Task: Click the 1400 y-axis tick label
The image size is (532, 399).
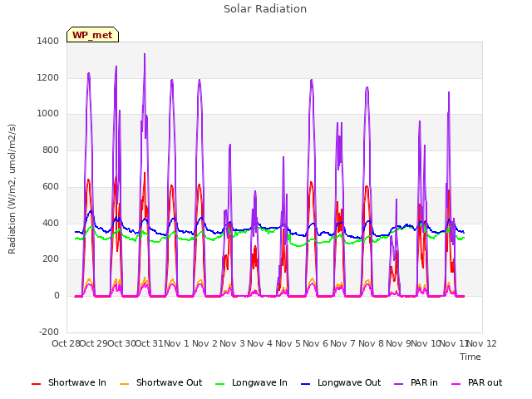Action: (48, 41)
